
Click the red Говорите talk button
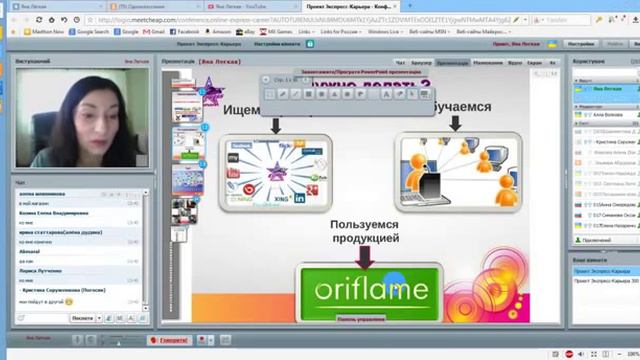[x=169, y=340]
